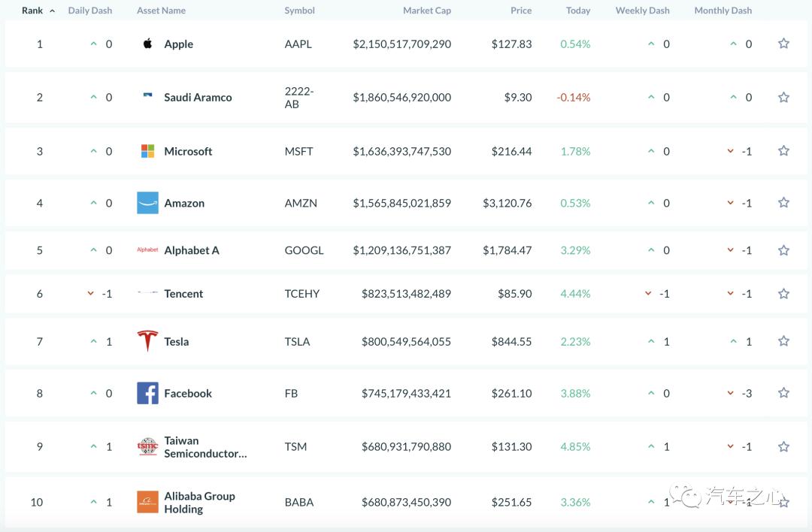Click the Amazon logo icon
Screen dimensions: 812x532
click(147, 203)
